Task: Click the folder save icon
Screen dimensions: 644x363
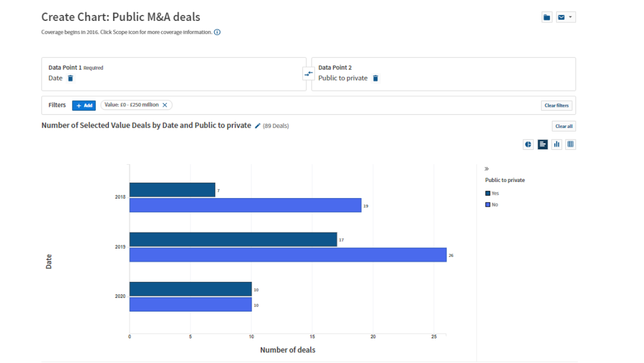Action: tap(547, 17)
